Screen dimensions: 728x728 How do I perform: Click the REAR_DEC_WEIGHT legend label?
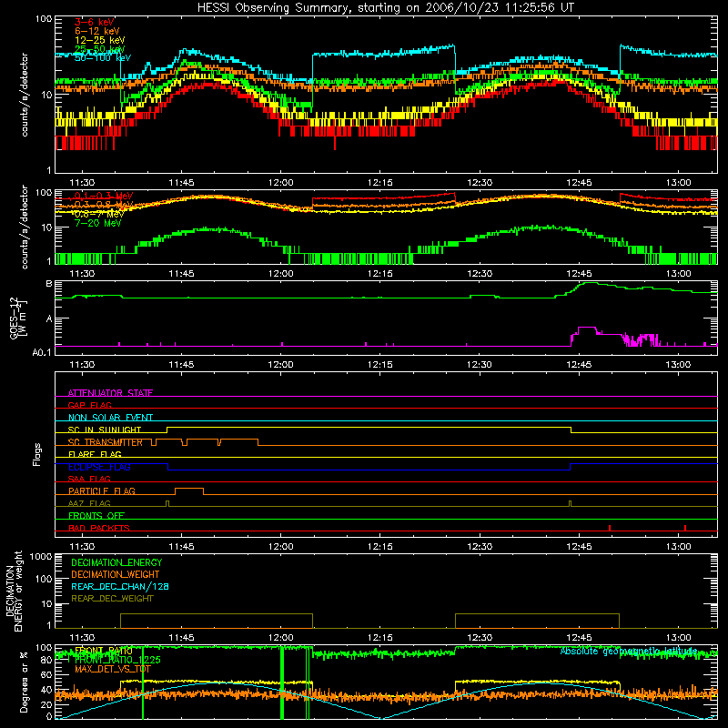tap(112, 599)
